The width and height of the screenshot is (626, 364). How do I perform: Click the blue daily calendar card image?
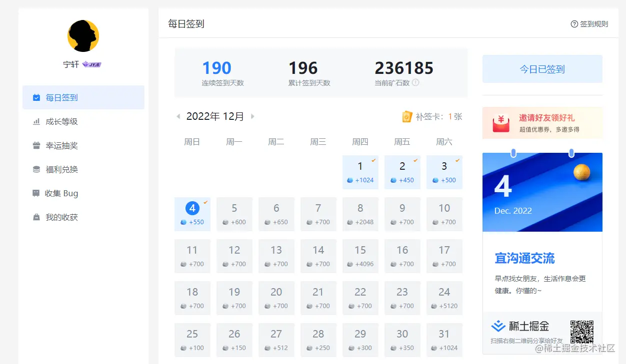tap(542, 192)
